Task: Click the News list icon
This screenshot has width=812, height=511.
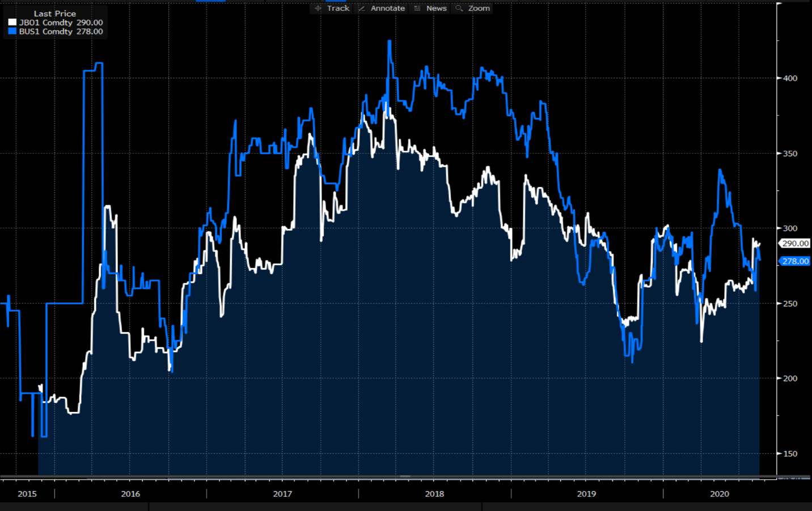Action: pos(417,8)
